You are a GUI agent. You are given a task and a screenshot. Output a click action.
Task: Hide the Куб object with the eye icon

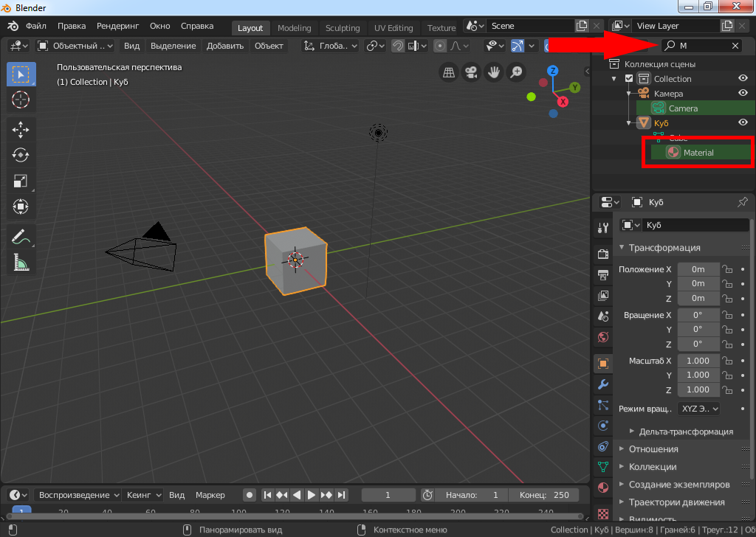[x=743, y=122]
